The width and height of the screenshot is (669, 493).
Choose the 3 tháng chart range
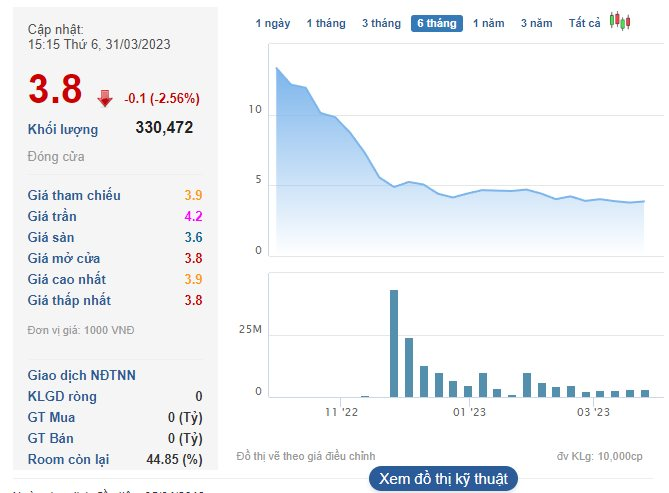coord(381,23)
